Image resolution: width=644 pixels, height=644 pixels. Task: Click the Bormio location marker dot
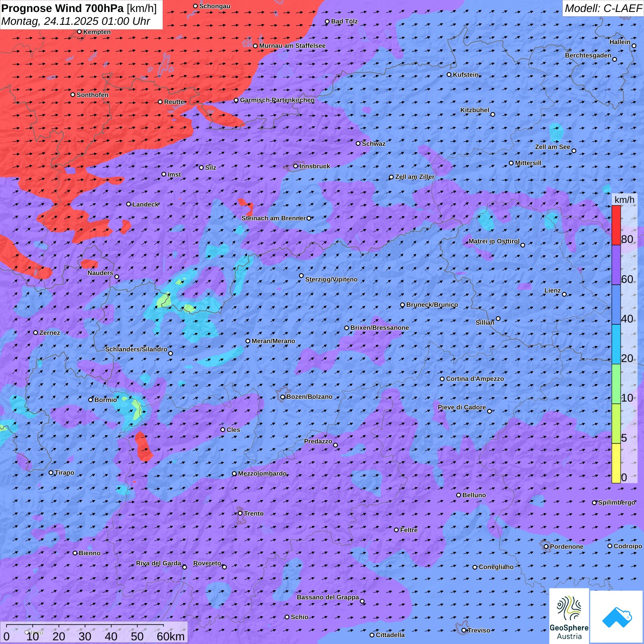(91, 400)
